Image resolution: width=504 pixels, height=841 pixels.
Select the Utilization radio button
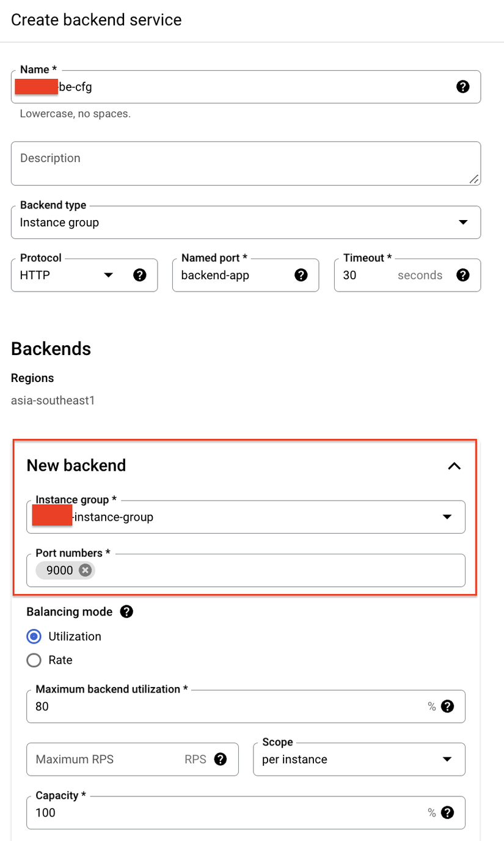point(34,636)
